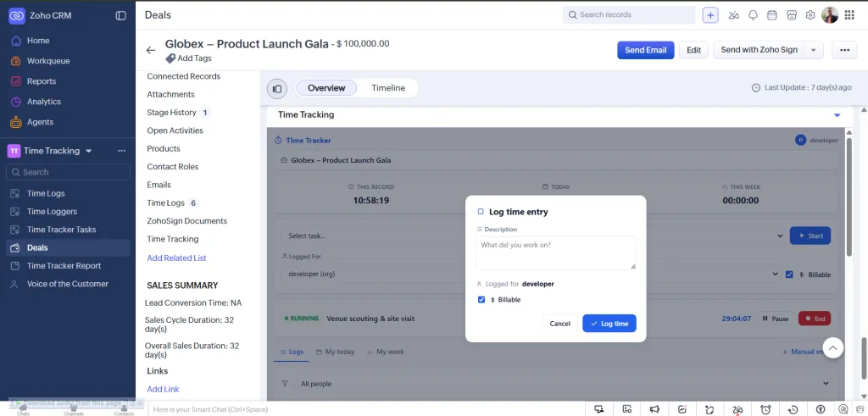868x416 pixels.
Task: Click the Search records field
Action: click(x=629, y=15)
